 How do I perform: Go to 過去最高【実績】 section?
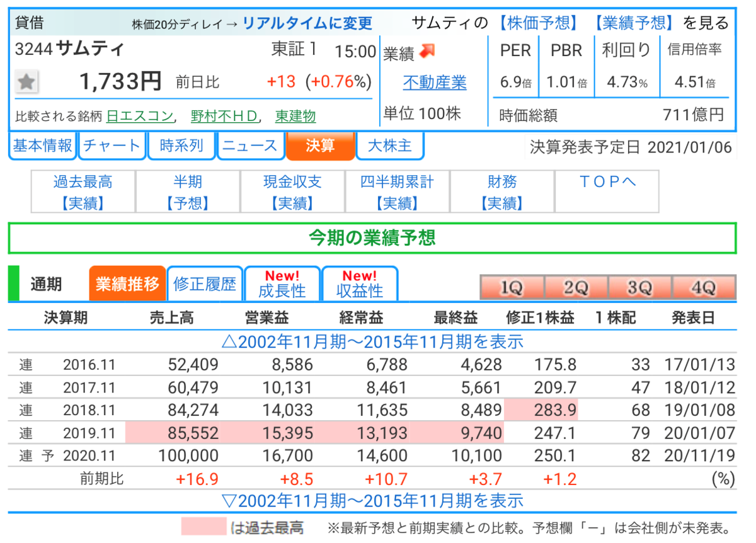tap(83, 191)
